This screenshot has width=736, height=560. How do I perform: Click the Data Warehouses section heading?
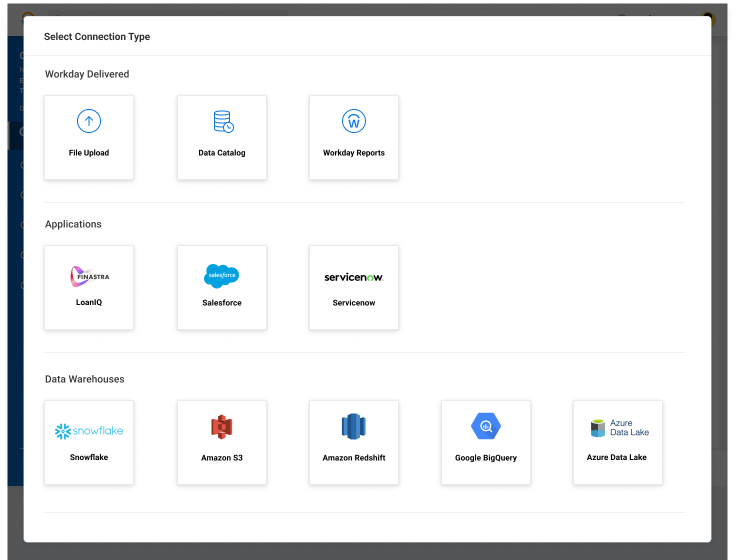pos(85,379)
